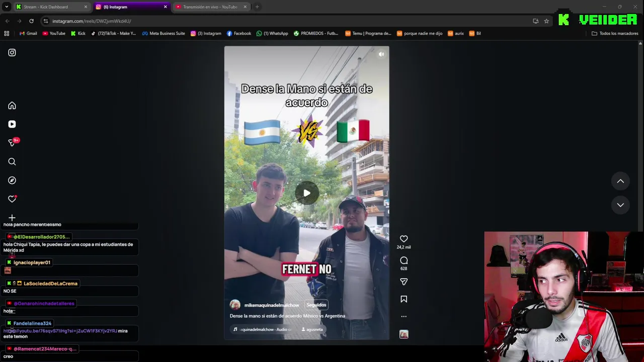Screen dimensions: 644x362
Task: Open a new browser tab
Action: [x=257, y=7]
